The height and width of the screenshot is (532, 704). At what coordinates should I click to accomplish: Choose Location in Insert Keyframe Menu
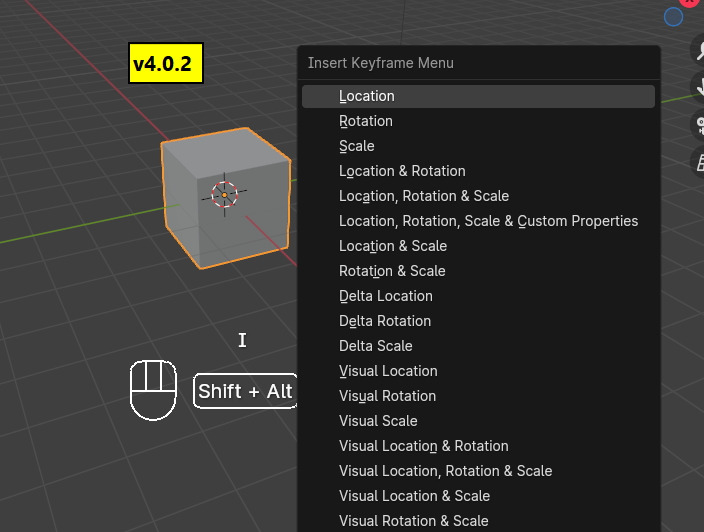478,96
